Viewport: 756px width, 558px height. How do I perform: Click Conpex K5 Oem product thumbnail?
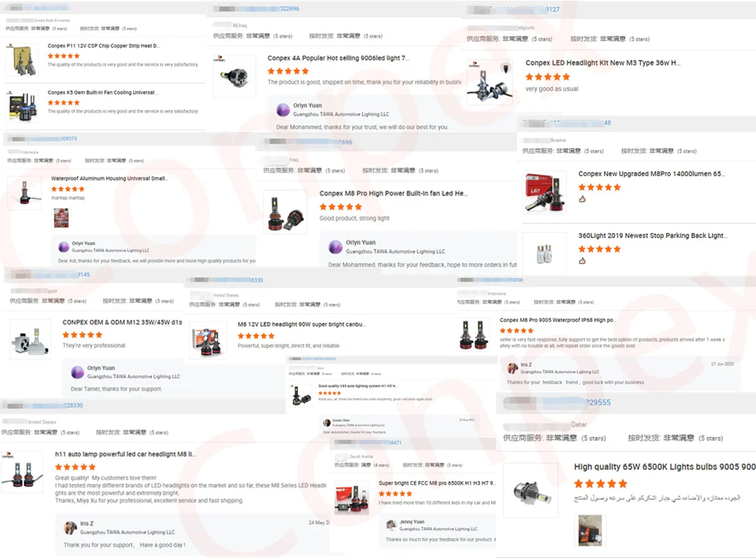pos(22,106)
